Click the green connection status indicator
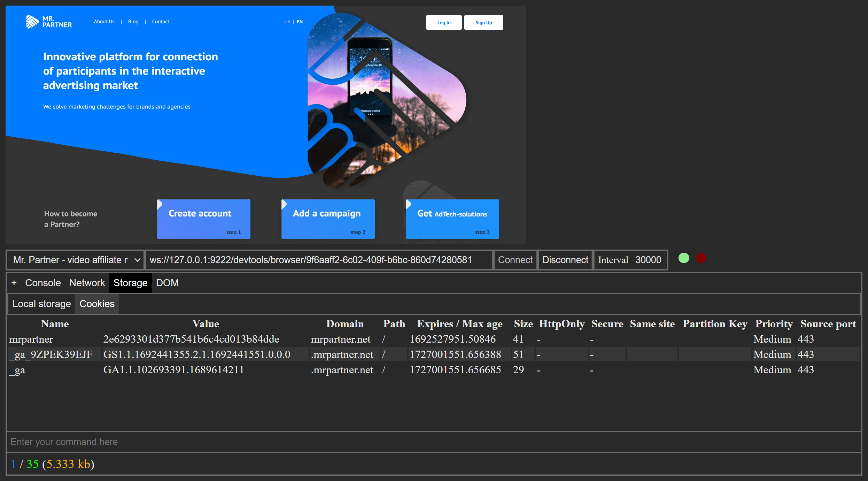Image resolution: width=868 pixels, height=481 pixels. (684, 258)
